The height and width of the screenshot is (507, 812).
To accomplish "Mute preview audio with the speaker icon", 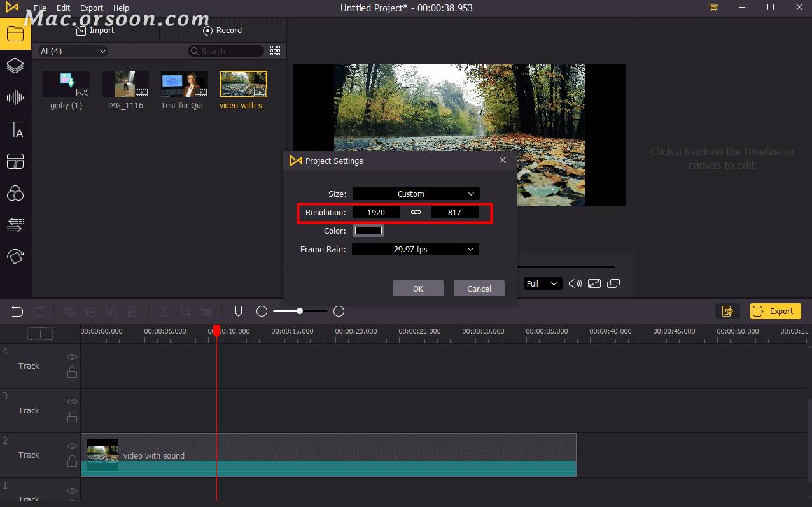I will click(x=575, y=283).
